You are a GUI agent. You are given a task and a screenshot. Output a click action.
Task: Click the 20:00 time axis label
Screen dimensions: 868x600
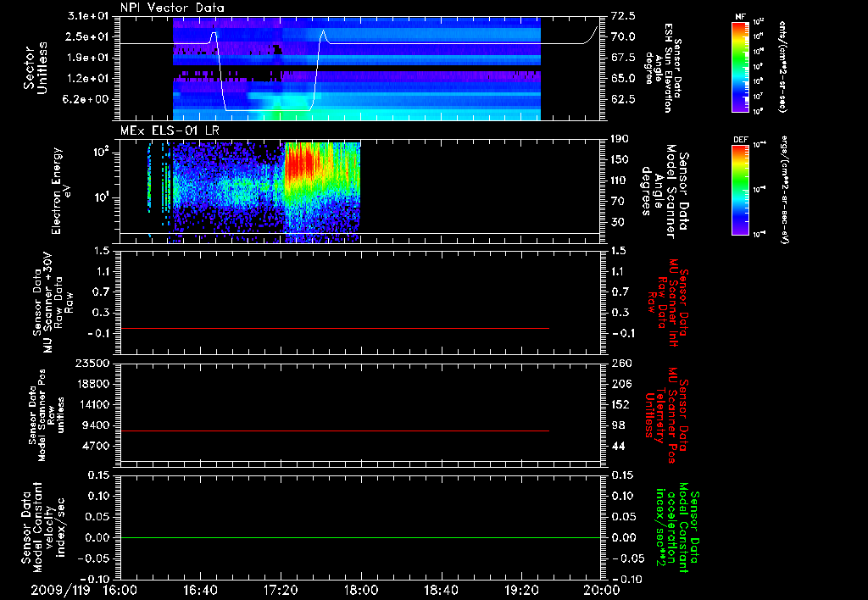602,590
